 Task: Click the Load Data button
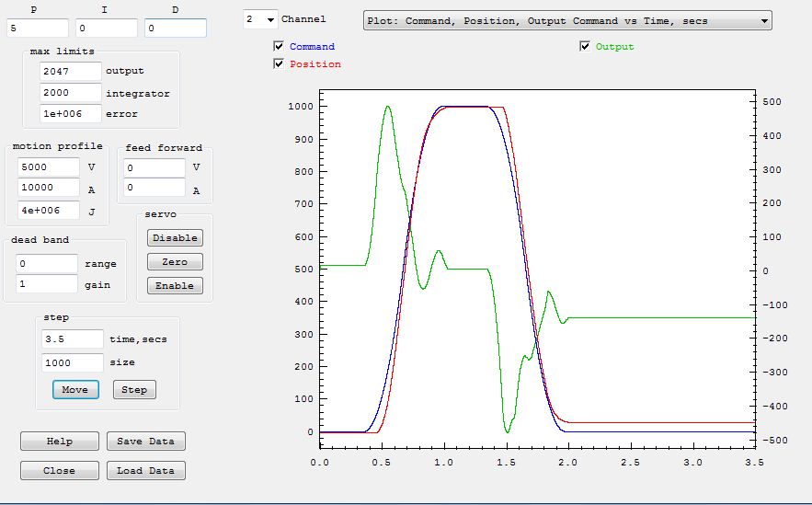point(146,471)
